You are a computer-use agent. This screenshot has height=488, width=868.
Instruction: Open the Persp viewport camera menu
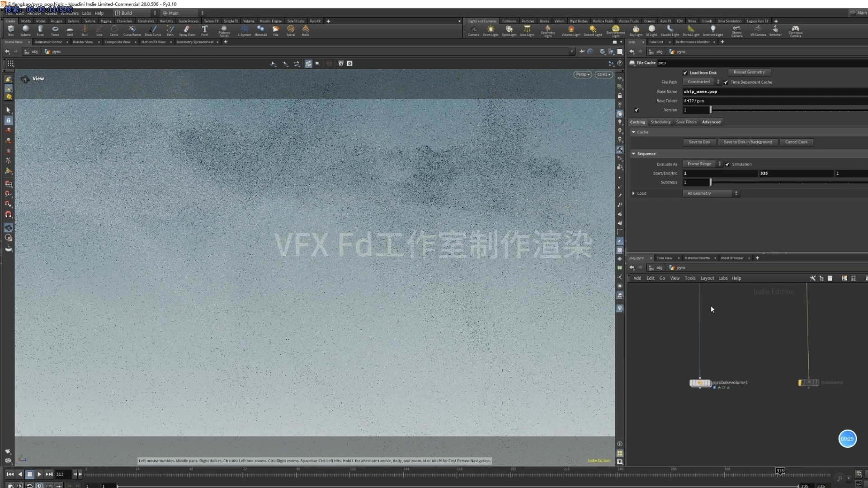pyautogui.click(x=583, y=75)
